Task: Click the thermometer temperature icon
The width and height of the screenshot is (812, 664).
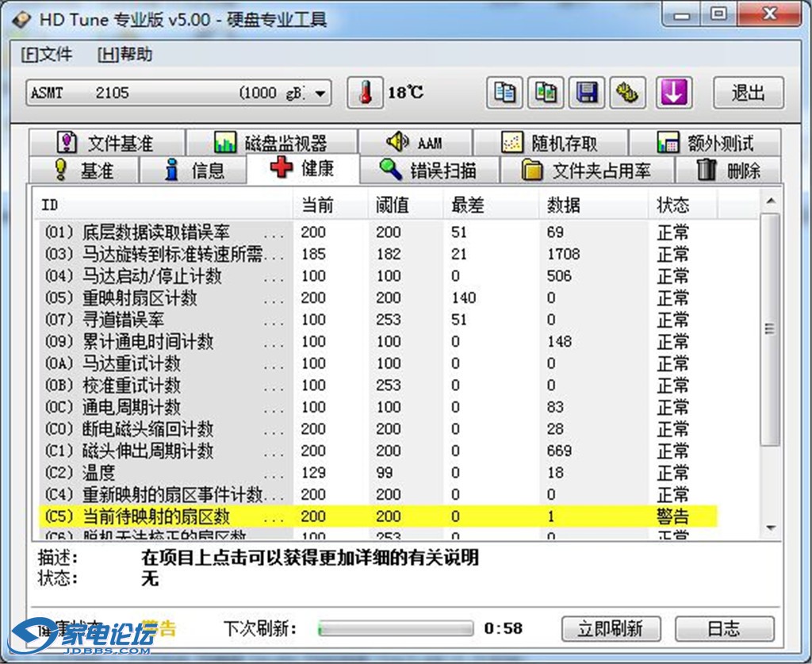Action: point(366,93)
